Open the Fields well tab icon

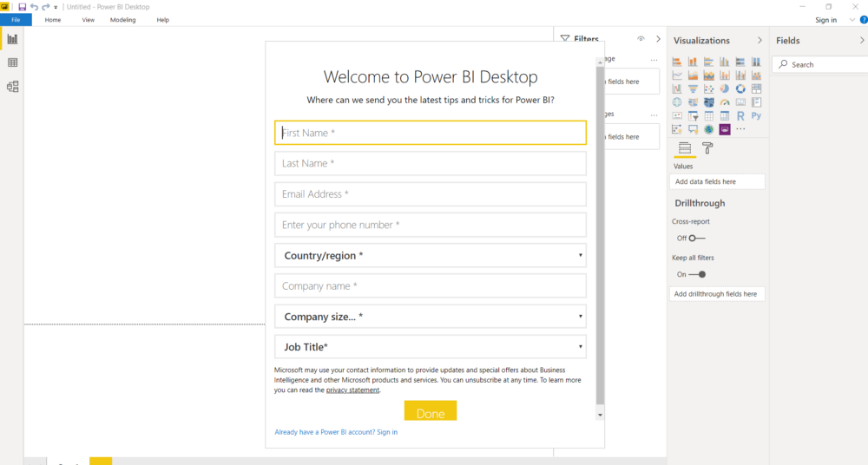point(685,148)
